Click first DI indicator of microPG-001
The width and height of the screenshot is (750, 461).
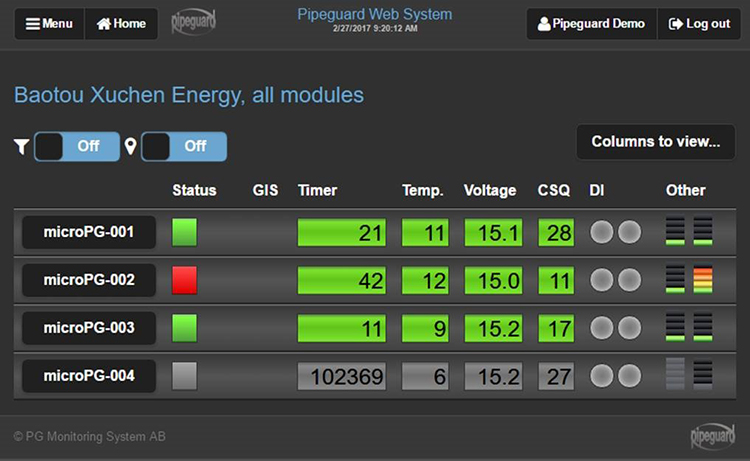[602, 232]
